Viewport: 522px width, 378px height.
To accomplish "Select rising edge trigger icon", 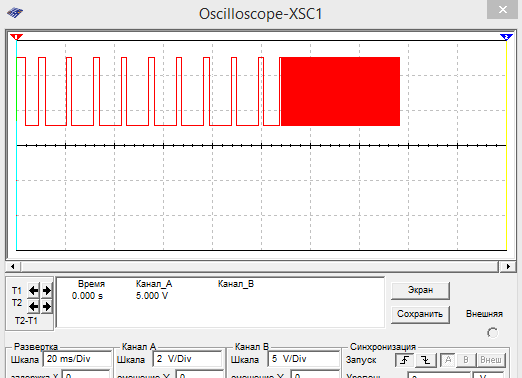I will pyautogui.click(x=405, y=360).
